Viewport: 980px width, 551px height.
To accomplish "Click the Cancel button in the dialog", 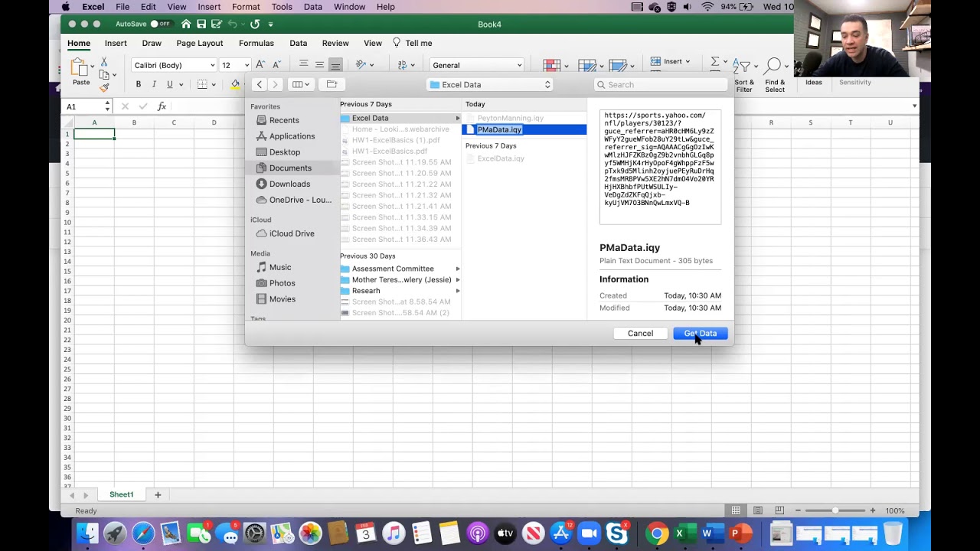I will [x=640, y=334].
